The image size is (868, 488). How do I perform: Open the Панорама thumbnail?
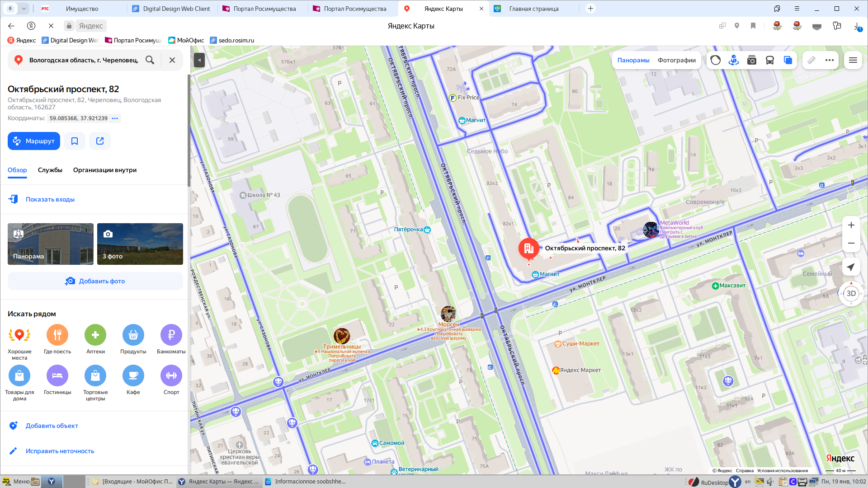[51, 244]
